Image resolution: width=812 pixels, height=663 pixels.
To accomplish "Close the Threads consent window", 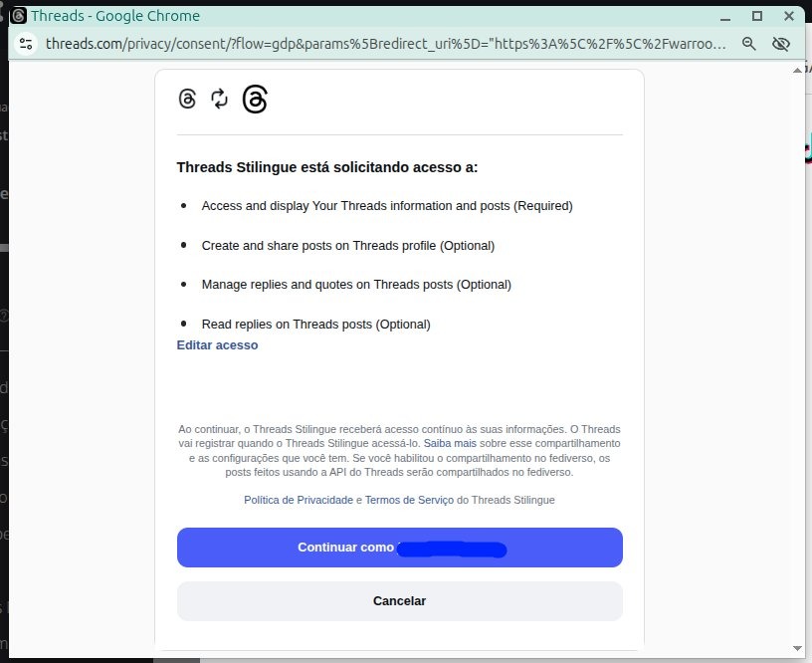I will coord(788,16).
